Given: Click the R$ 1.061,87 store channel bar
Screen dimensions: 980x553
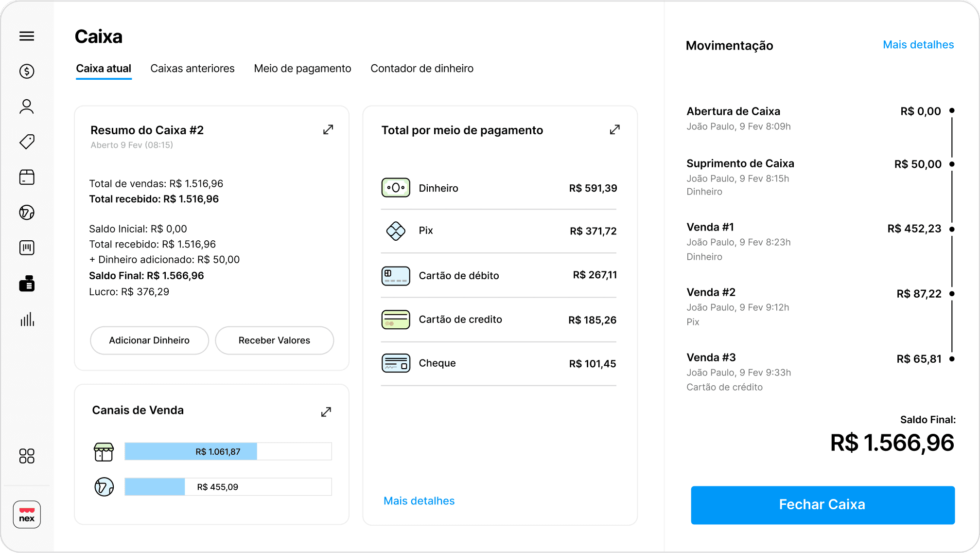Looking at the screenshot, I should (x=218, y=451).
